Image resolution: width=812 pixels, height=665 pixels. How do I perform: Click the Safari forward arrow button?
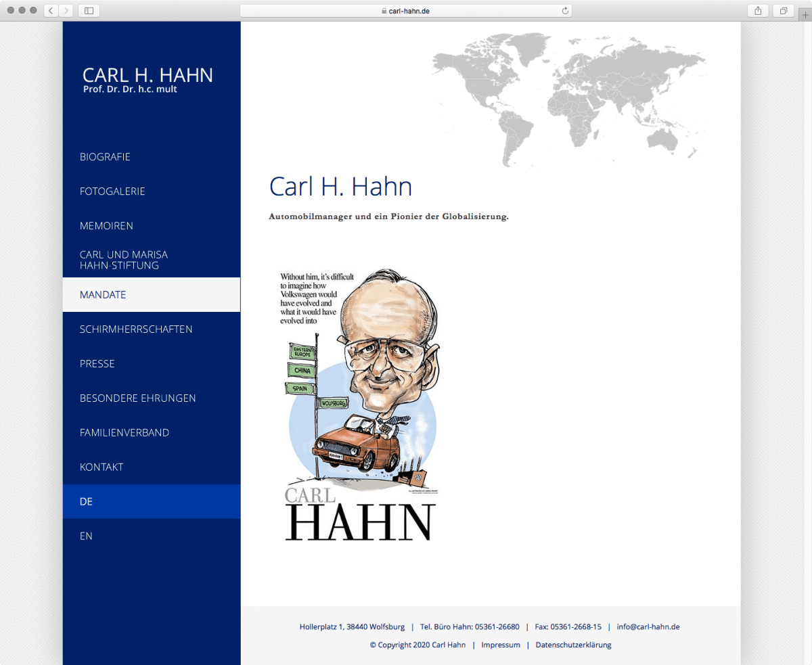click(66, 11)
